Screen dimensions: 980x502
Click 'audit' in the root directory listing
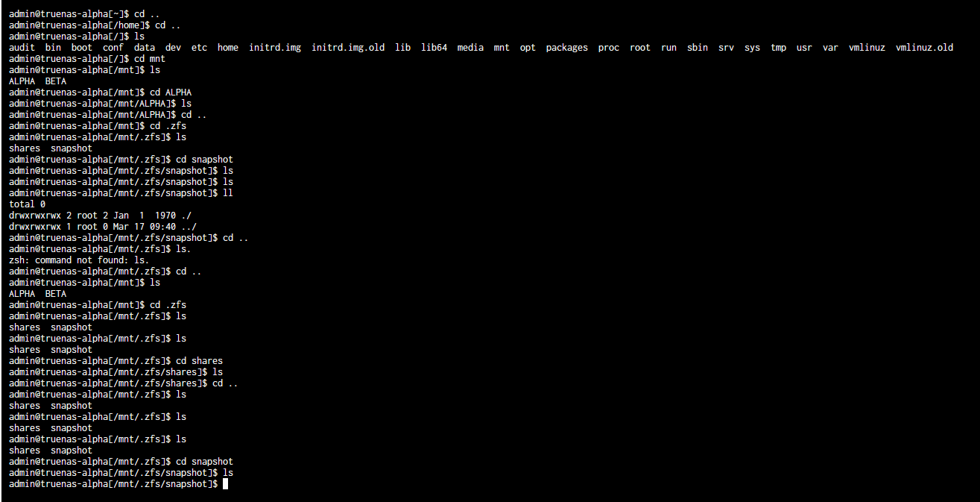(22, 48)
